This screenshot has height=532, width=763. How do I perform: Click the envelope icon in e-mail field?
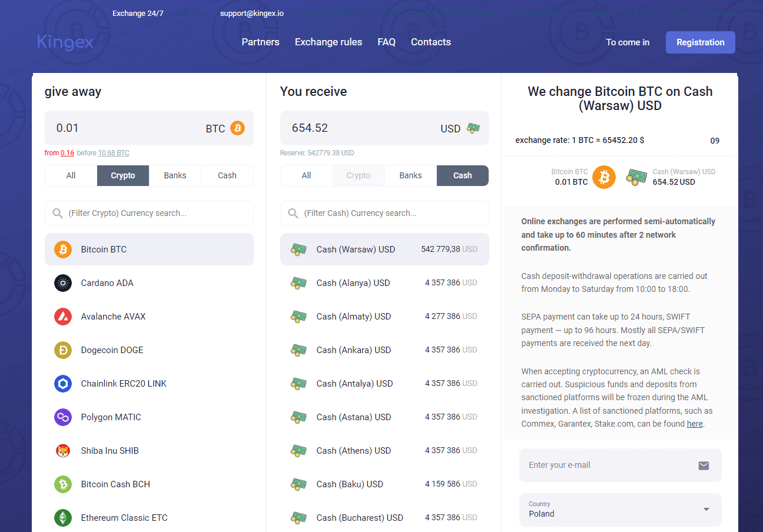[704, 465]
